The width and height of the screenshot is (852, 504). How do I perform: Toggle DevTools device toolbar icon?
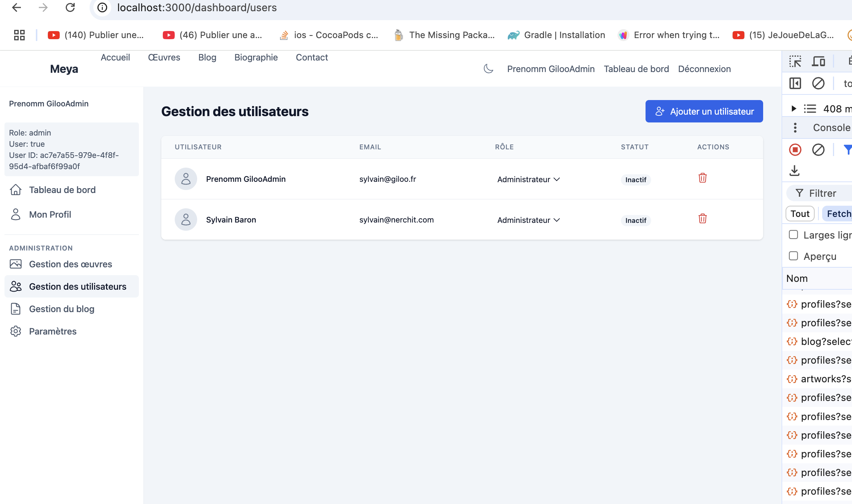[x=818, y=61]
